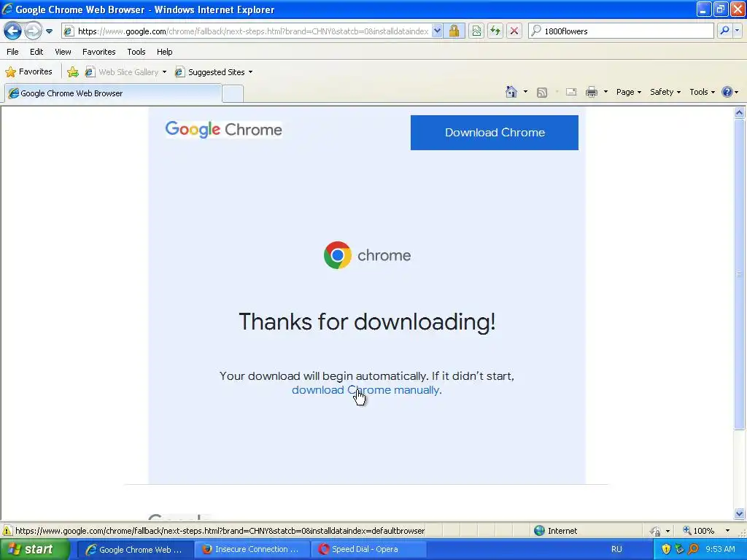Image resolution: width=747 pixels, height=560 pixels.
Task: Click the search magnifier button
Action: (x=724, y=31)
